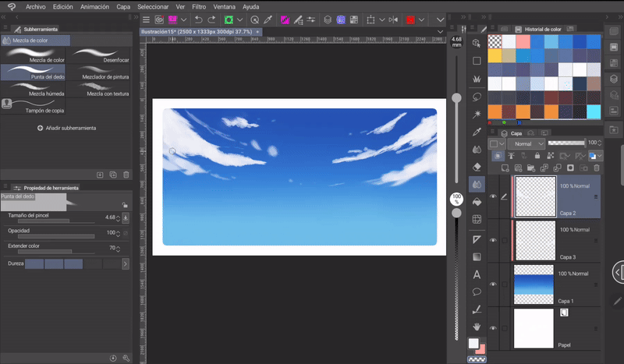Screen dimensions: 624x364
Task: Select the Desenfocar subtool
Action: coord(99,55)
